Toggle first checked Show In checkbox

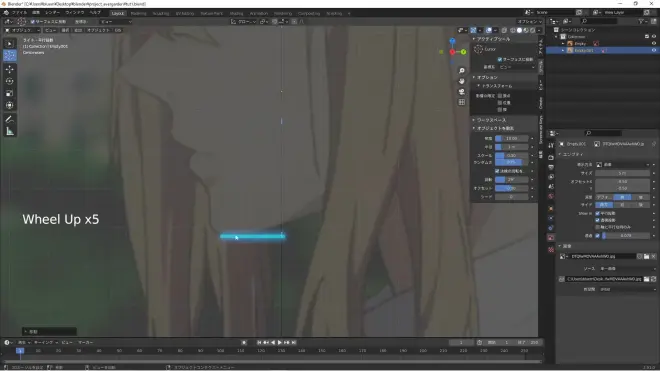pos(597,214)
